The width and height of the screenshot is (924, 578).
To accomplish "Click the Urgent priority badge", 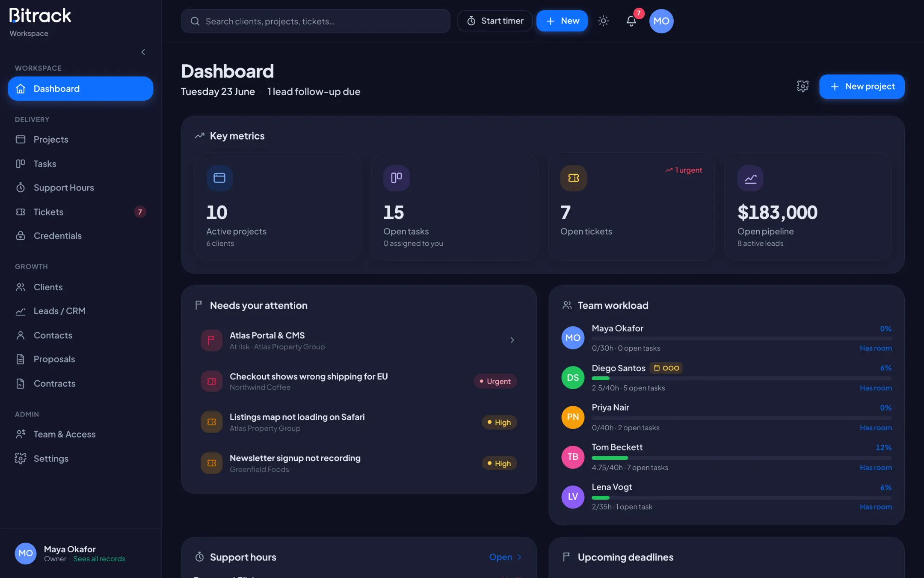I will click(x=495, y=381).
